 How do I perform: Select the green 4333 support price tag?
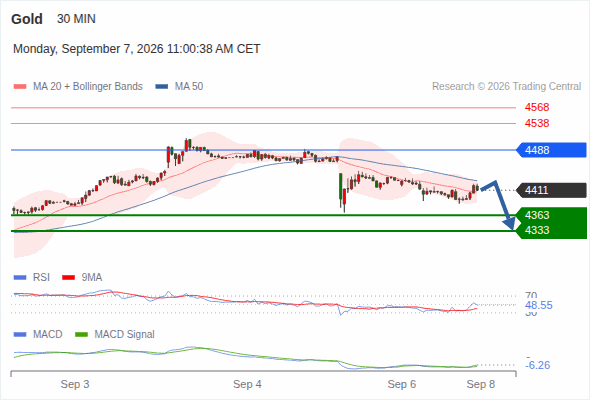(x=551, y=230)
